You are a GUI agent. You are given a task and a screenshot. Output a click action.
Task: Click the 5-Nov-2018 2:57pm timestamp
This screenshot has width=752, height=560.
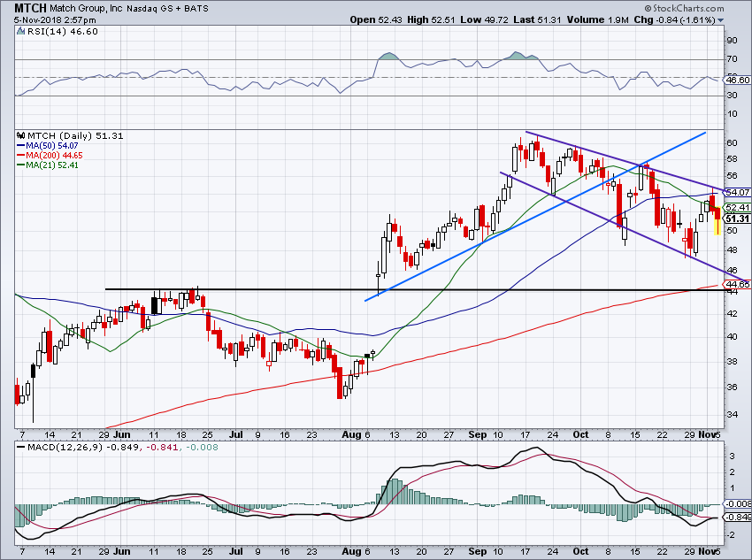tap(55, 20)
